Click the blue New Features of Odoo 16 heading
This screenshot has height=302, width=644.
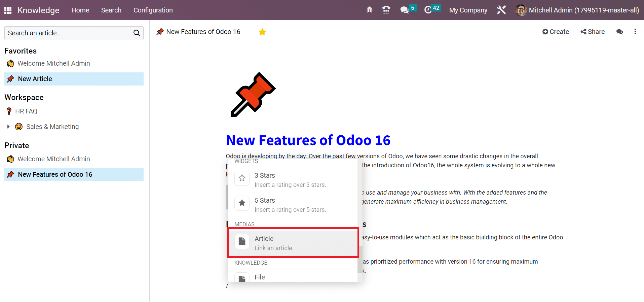point(308,140)
